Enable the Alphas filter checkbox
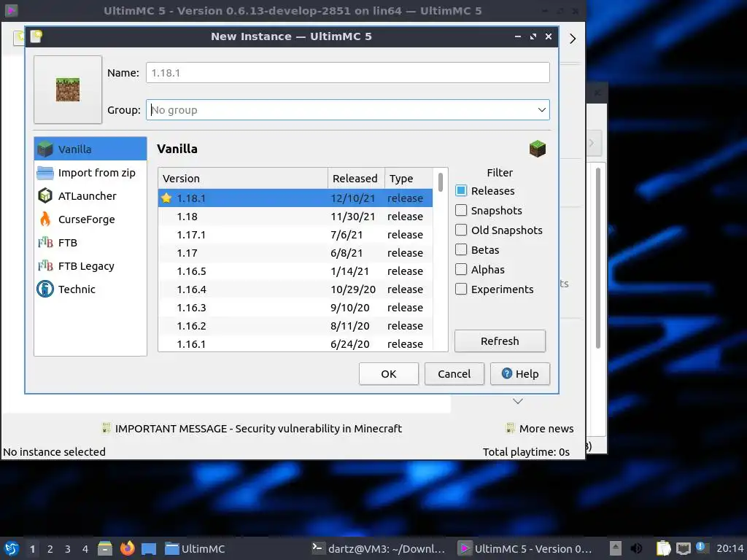The width and height of the screenshot is (747, 560). tap(461, 270)
